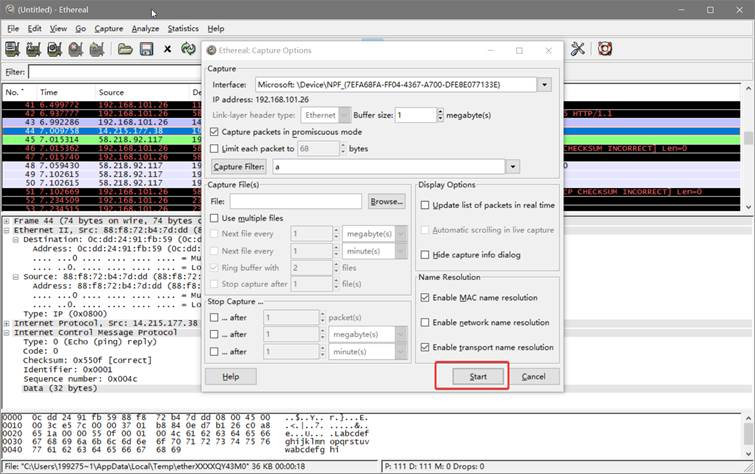Screen dimensions: 755x474
Task: Click the Browse... button
Action: point(386,201)
